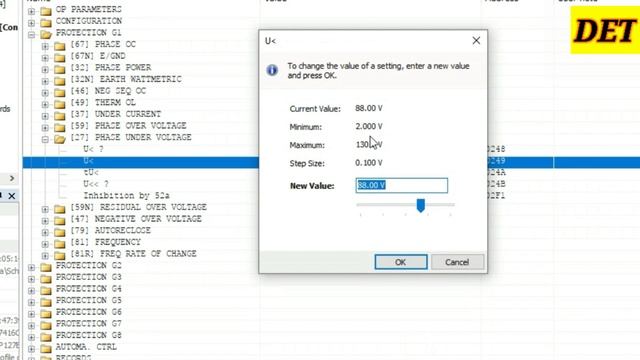Select the PROTECTION G6 tree label

click(89, 312)
